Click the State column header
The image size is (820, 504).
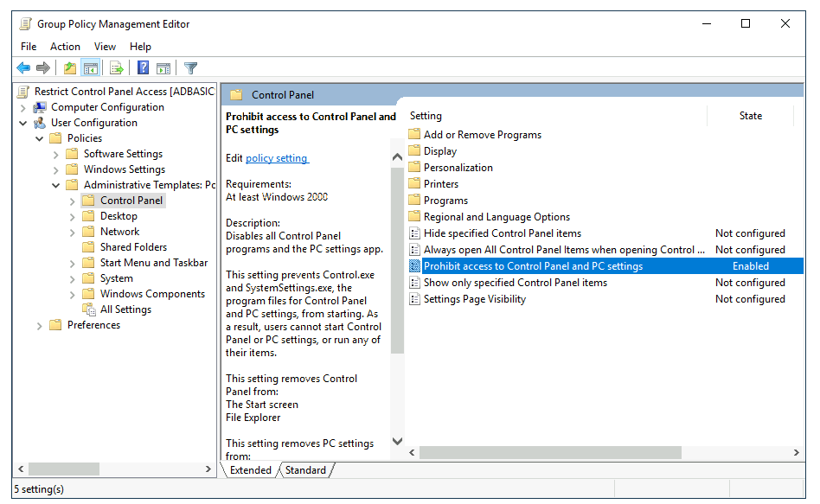[750, 116]
